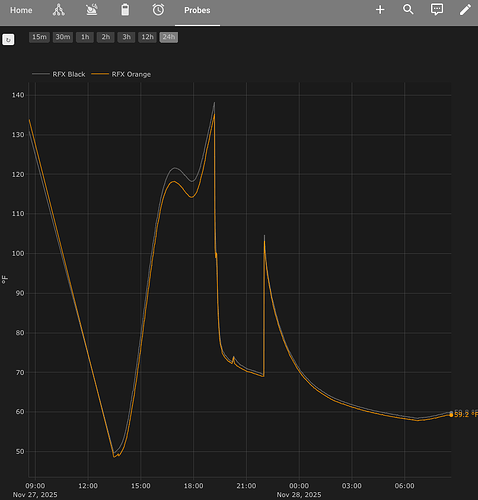
Task: Open search with the magnifier icon
Action: 408,10
